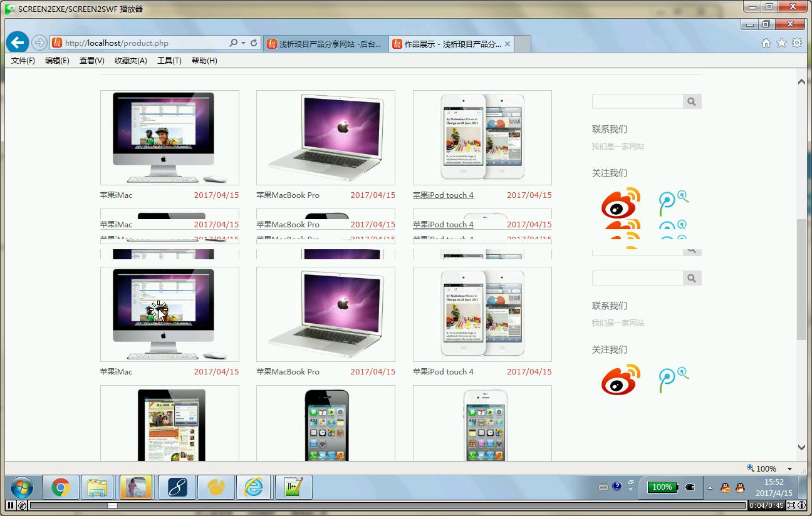Launch Chrome from the taskbar
Image resolution: width=812 pixels, height=516 pixels.
(x=60, y=487)
